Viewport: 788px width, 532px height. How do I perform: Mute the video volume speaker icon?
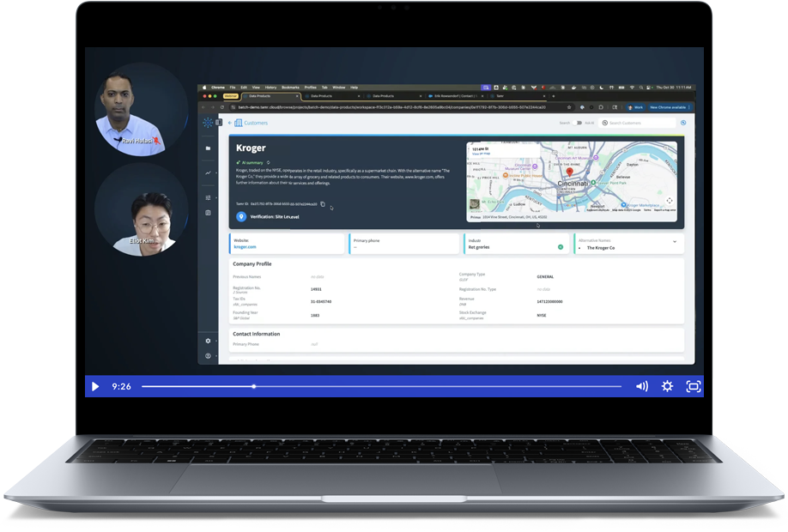point(642,386)
